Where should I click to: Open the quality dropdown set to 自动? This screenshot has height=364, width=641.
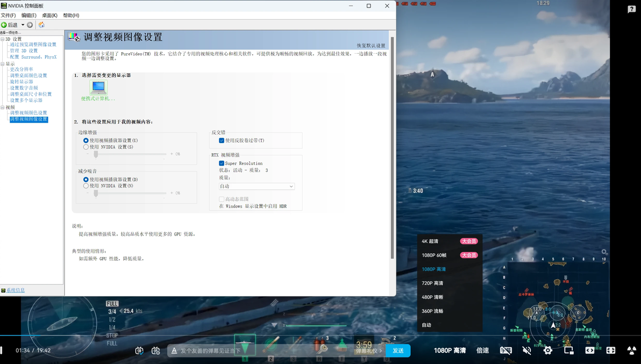[257, 186]
